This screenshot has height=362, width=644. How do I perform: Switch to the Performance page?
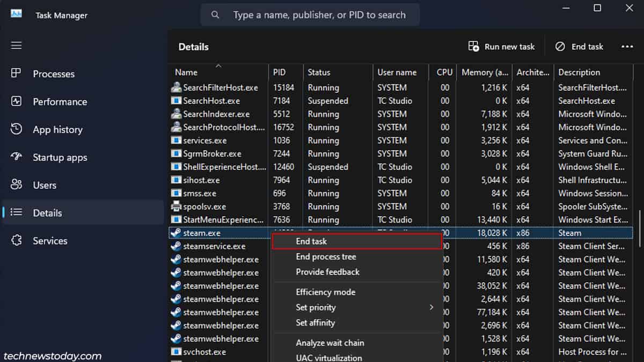pos(83,102)
